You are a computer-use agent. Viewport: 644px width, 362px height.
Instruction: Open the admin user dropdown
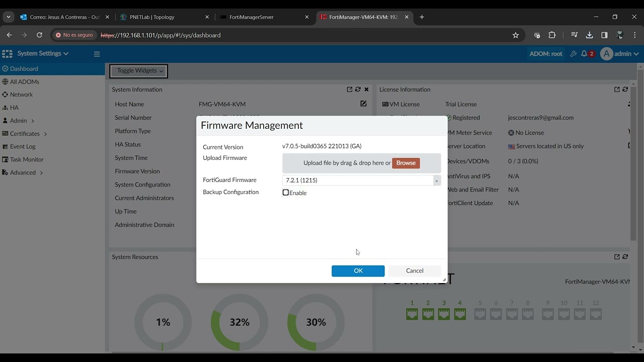(x=626, y=54)
